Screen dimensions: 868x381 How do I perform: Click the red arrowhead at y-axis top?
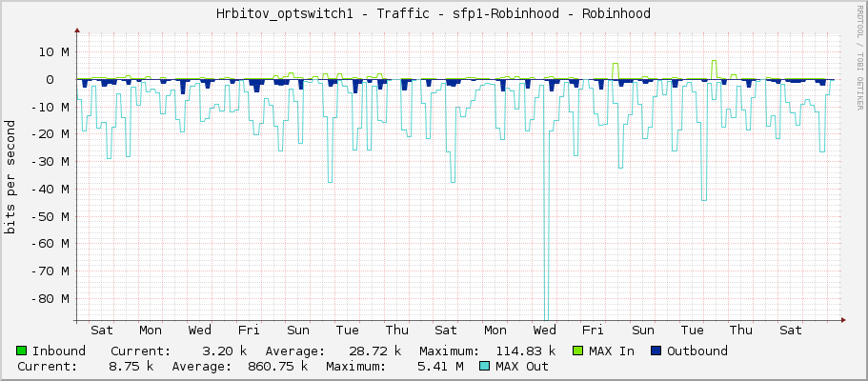(x=77, y=30)
